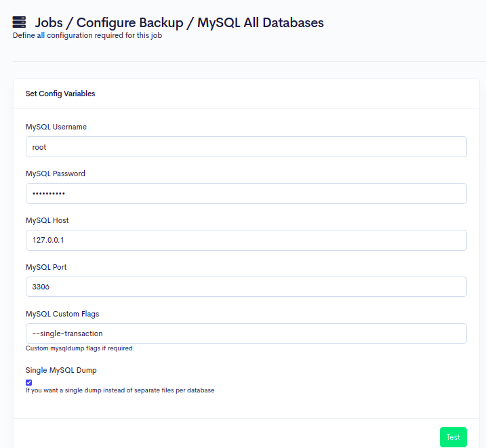Image resolution: width=486 pixels, height=448 pixels.
Task: Click the 'Single MySQL Dump' label
Action: click(x=61, y=370)
